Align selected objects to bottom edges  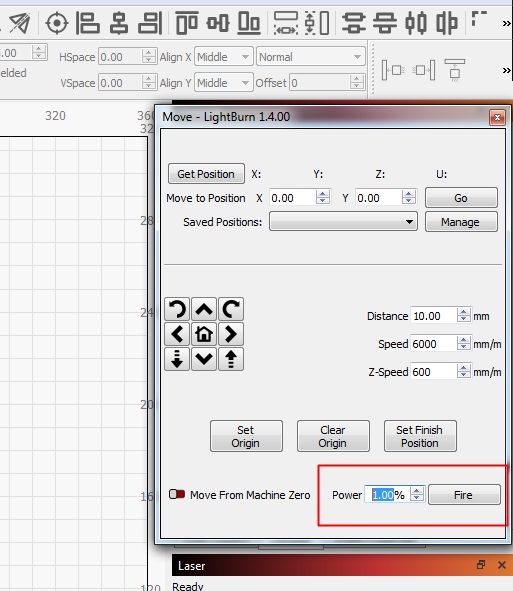pos(249,23)
